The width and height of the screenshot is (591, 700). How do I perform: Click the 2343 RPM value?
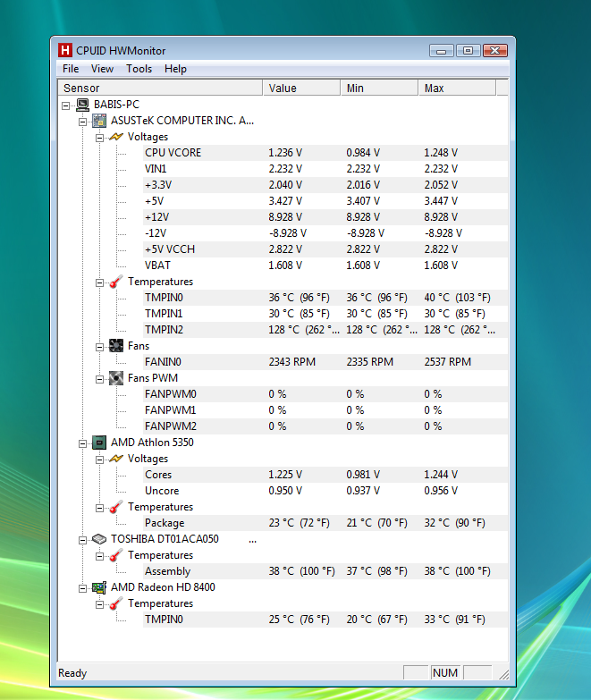coord(292,362)
